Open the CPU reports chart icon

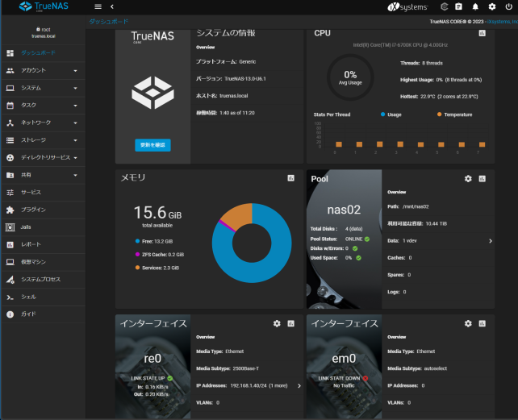click(x=482, y=33)
